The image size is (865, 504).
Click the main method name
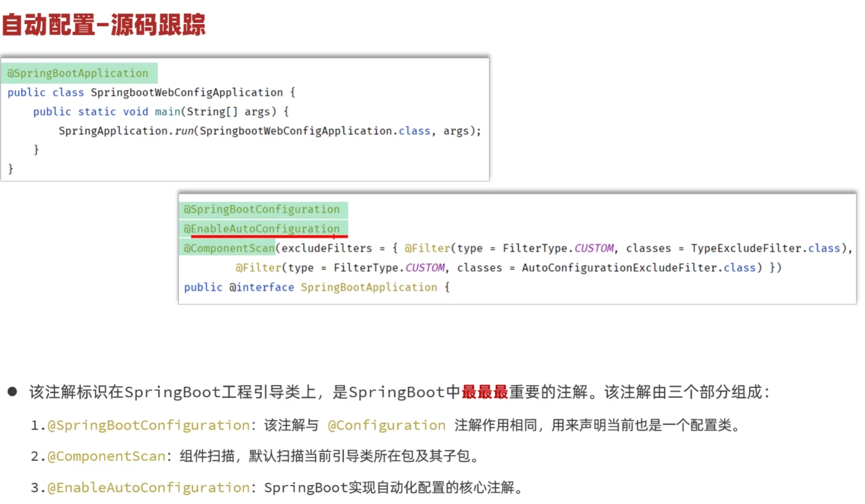pyautogui.click(x=167, y=112)
